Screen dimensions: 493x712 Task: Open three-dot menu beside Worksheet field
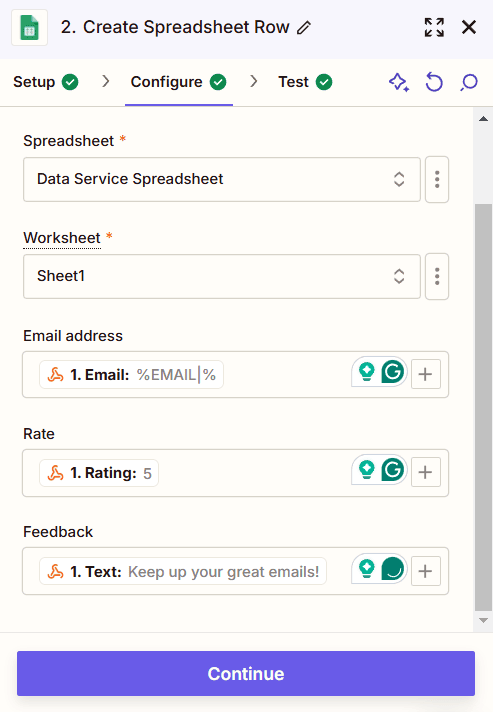(x=437, y=276)
